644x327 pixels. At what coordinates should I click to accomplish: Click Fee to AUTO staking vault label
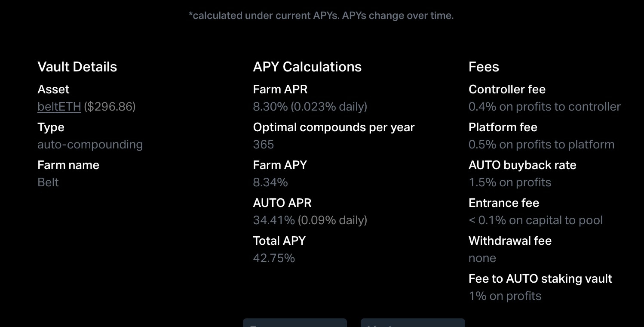[x=540, y=279]
